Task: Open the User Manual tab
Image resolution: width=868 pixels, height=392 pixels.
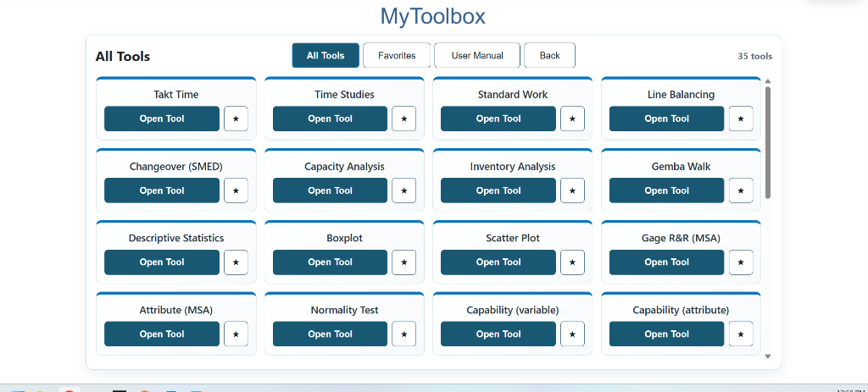Action: pyautogui.click(x=477, y=55)
